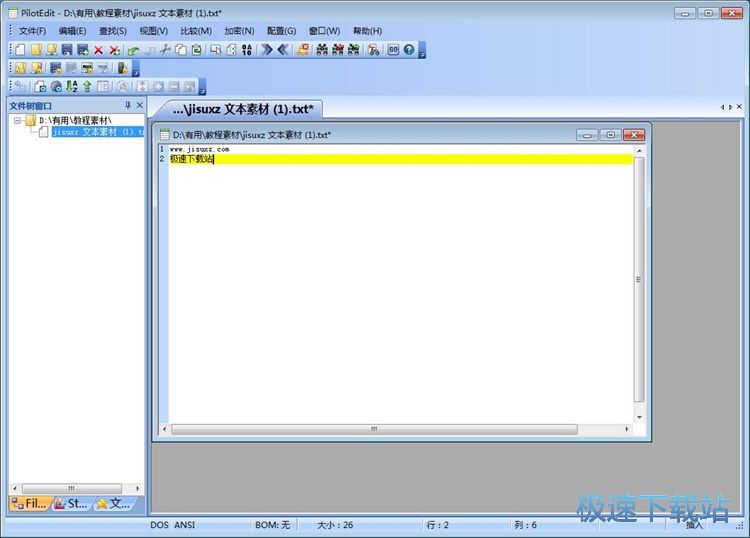This screenshot has width=750, height=538.
Task: Click editor horizontal scrollbar right arrow
Action: (627, 429)
